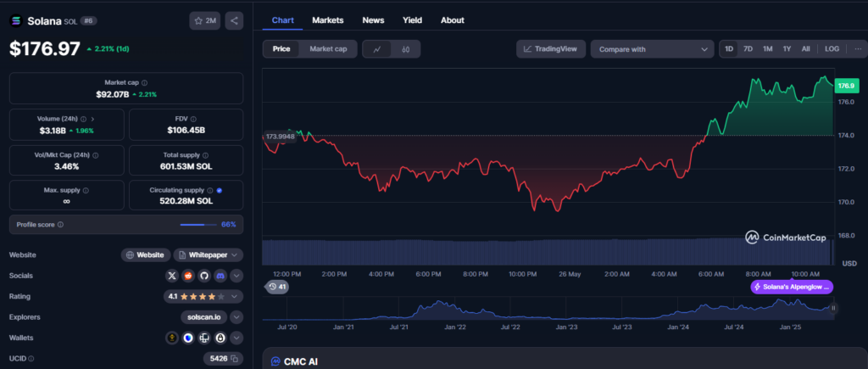Open UCID info icon
The width and height of the screenshot is (868, 369).
tap(31, 359)
